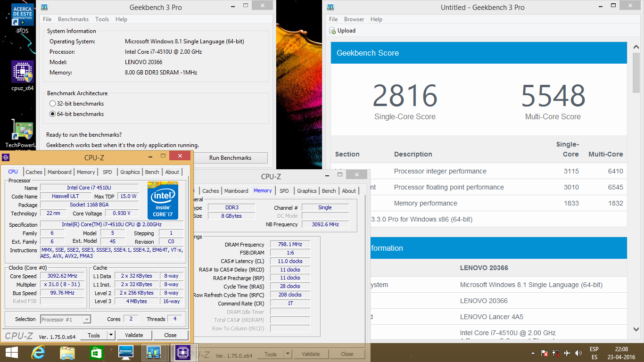
Task: Open Help menu in Geekbench 3 Pro window
Action: point(121,19)
